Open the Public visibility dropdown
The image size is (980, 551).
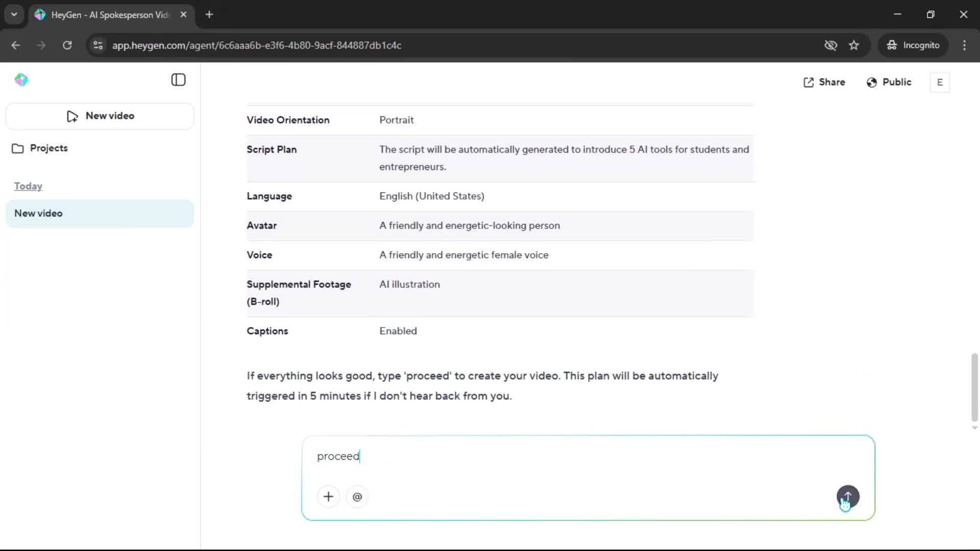[x=889, y=82]
